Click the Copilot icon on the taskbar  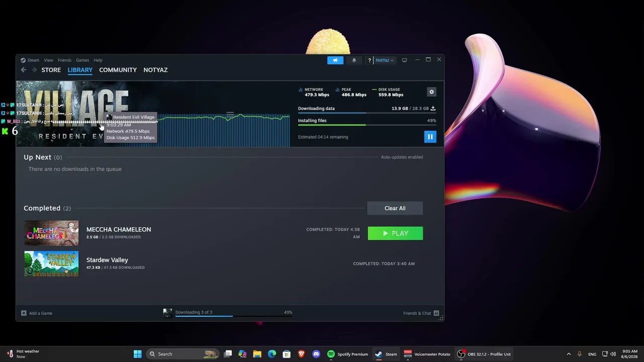click(x=243, y=354)
